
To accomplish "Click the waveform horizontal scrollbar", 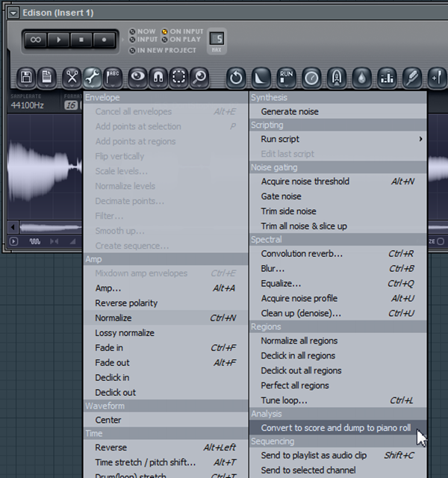I will click(45, 227).
